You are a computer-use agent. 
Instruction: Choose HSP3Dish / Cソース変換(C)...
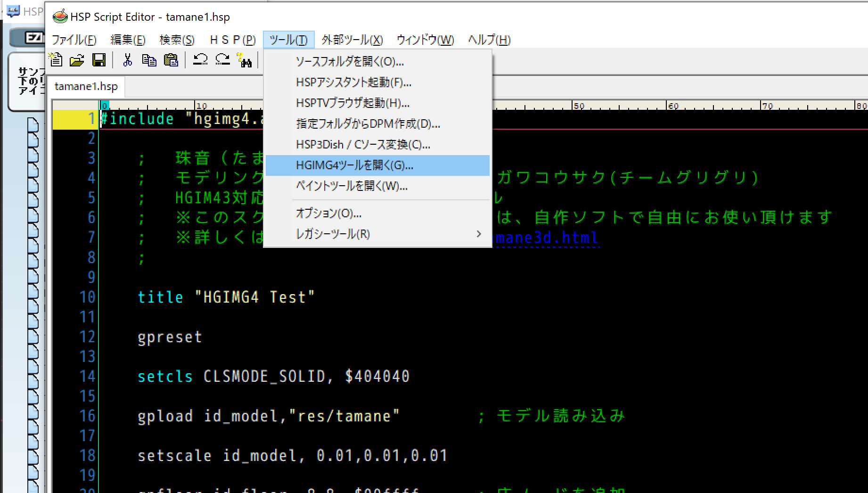click(x=377, y=145)
